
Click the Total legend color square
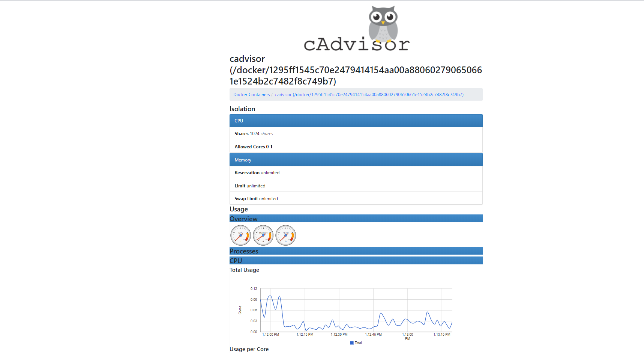tap(351, 342)
